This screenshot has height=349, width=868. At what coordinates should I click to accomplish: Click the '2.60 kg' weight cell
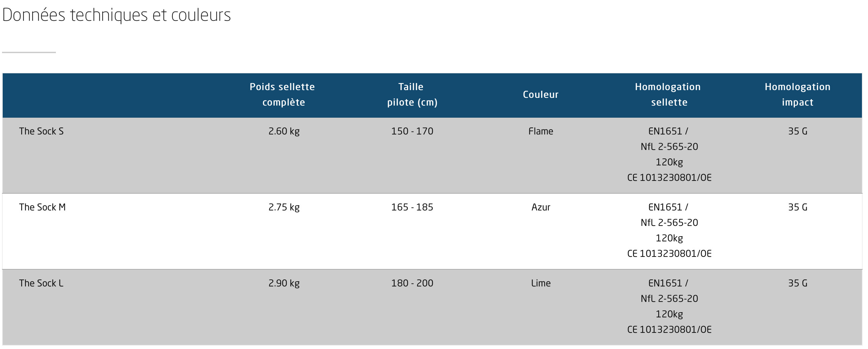point(284,131)
